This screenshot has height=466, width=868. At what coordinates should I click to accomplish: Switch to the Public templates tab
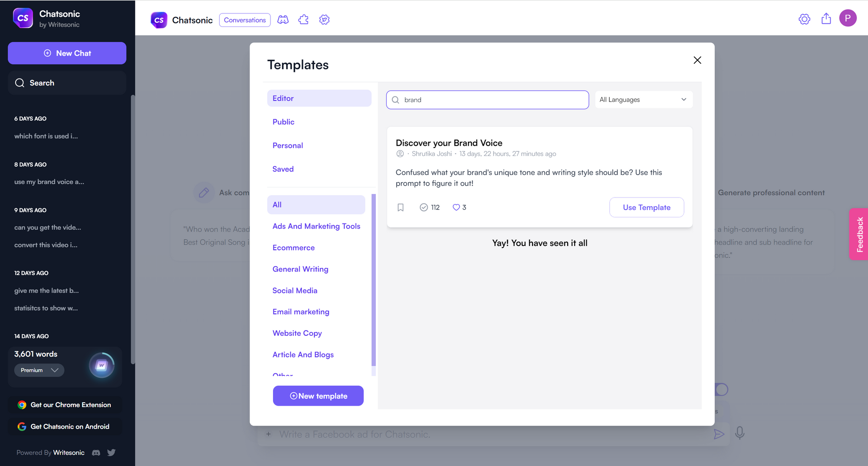[283, 121]
